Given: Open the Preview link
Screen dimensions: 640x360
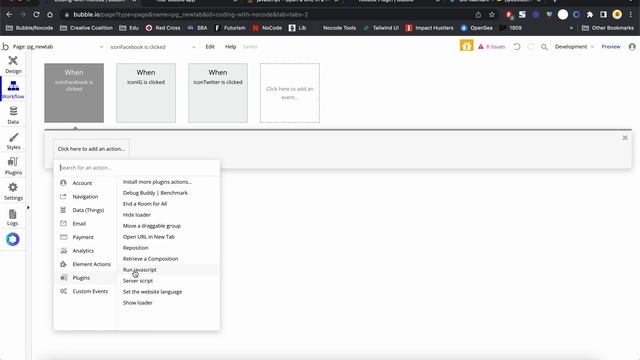Looking at the screenshot, I should [611, 47].
